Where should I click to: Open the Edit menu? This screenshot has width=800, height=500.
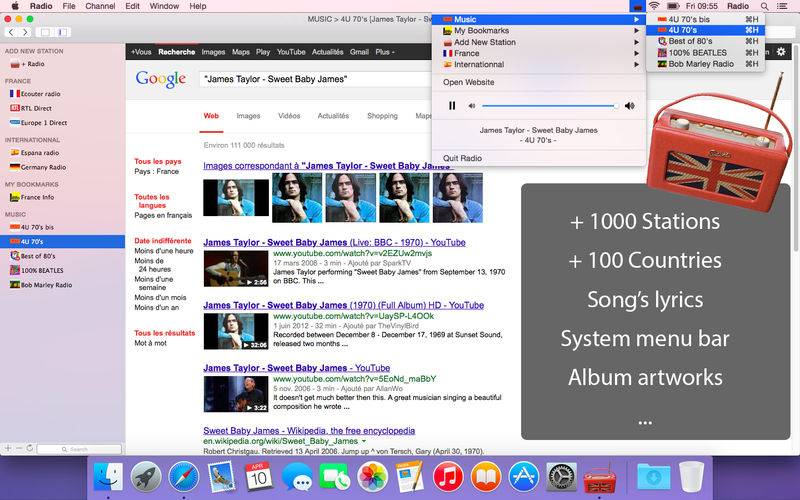pyautogui.click(x=132, y=6)
